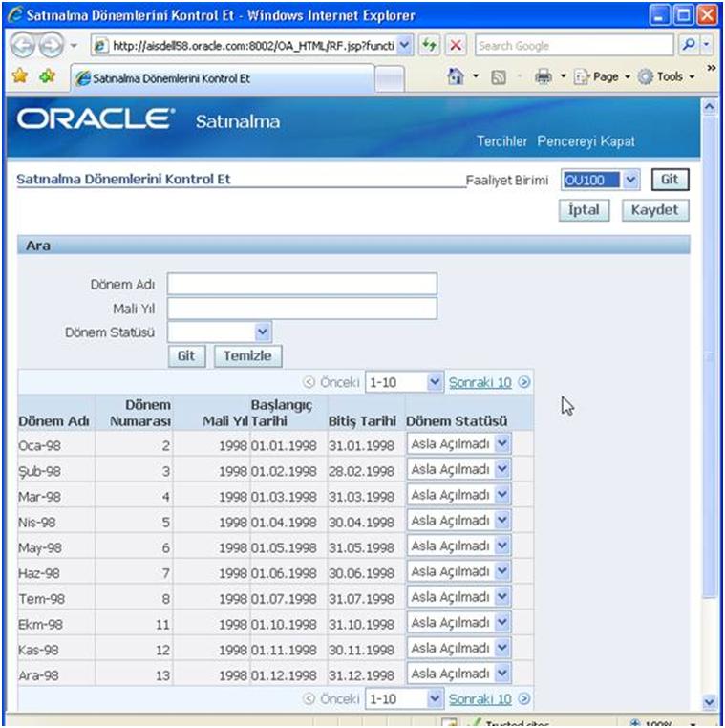Click the Add to Favorites icon
Viewport: 725px width, 728px height.
pos(43,78)
